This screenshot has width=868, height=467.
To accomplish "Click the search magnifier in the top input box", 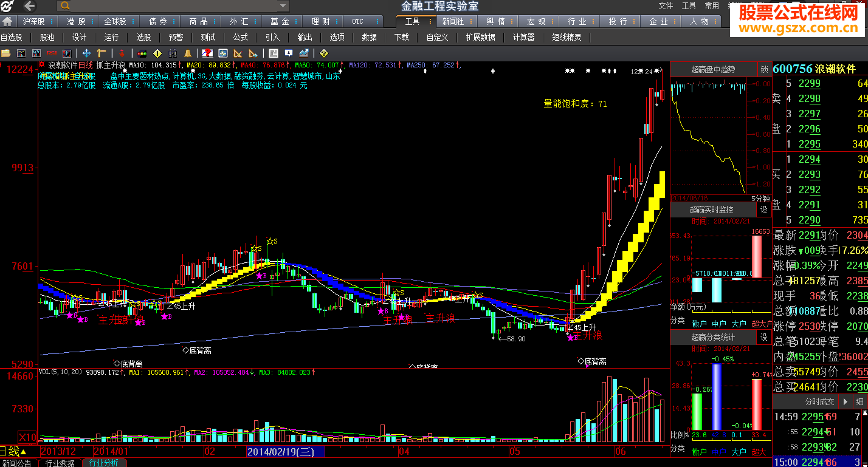I will coord(66,6).
